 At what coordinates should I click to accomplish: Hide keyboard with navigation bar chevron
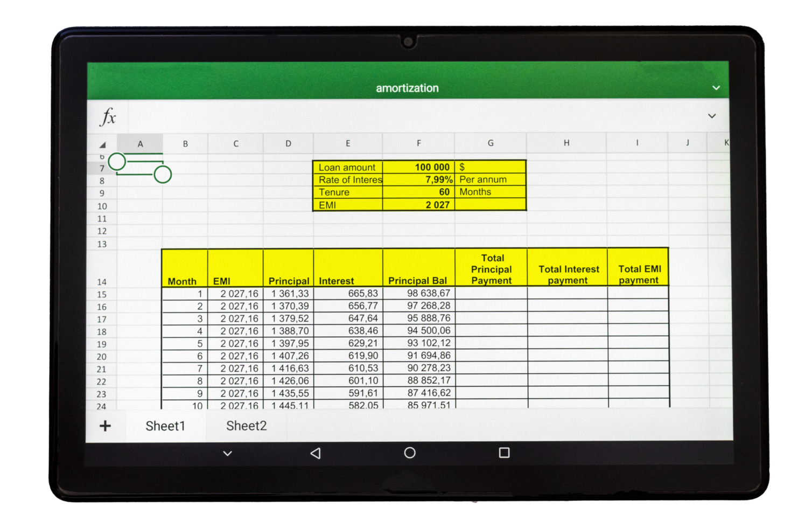[x=228, y=454]
